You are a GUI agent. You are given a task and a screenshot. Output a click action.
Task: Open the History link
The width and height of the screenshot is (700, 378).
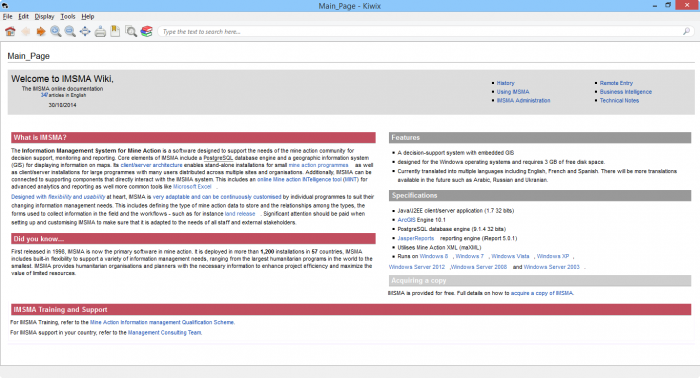coord(505,83)
